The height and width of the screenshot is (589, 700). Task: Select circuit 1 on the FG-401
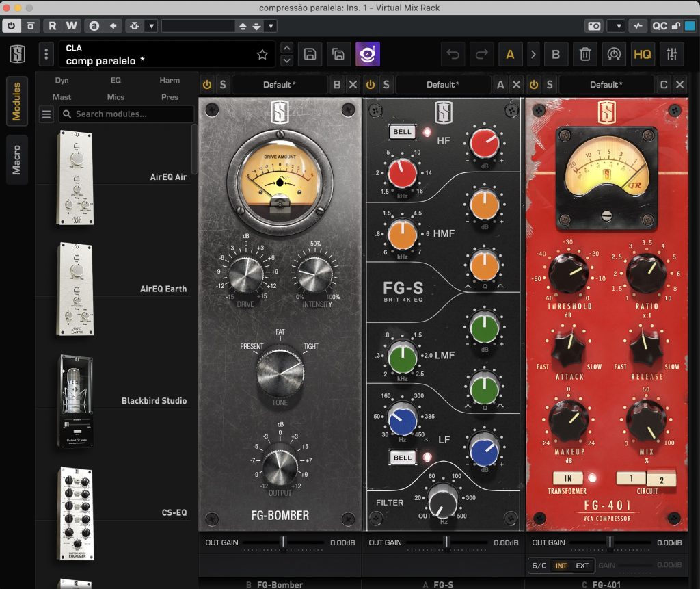click(x=630, y=478)
